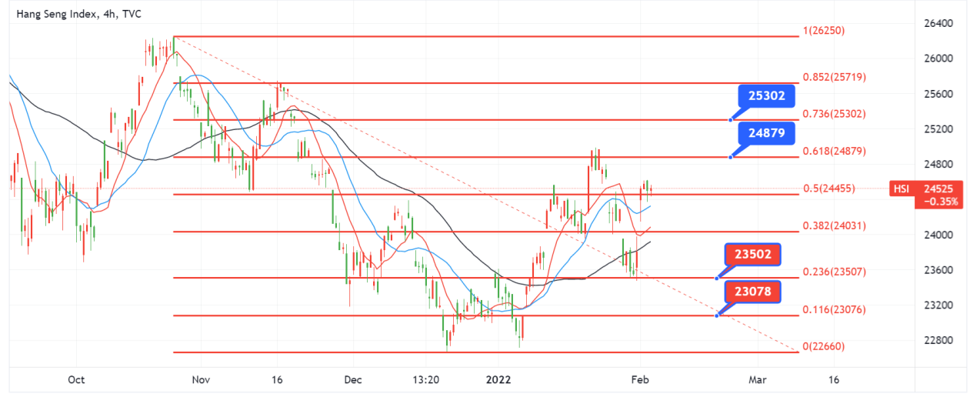Click the 13:20 time axis label

point(425,379)
